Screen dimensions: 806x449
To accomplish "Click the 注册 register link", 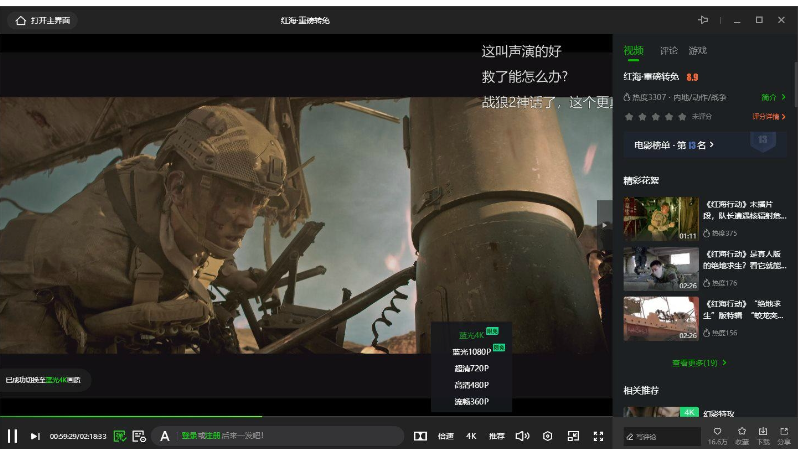I will click(x=213, y=436).
